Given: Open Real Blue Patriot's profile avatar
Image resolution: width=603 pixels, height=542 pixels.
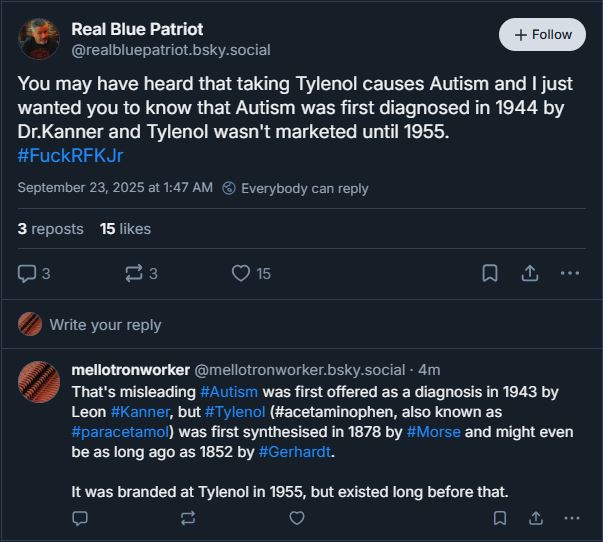Looking at the screenshot, I should (x=39, y=39).
